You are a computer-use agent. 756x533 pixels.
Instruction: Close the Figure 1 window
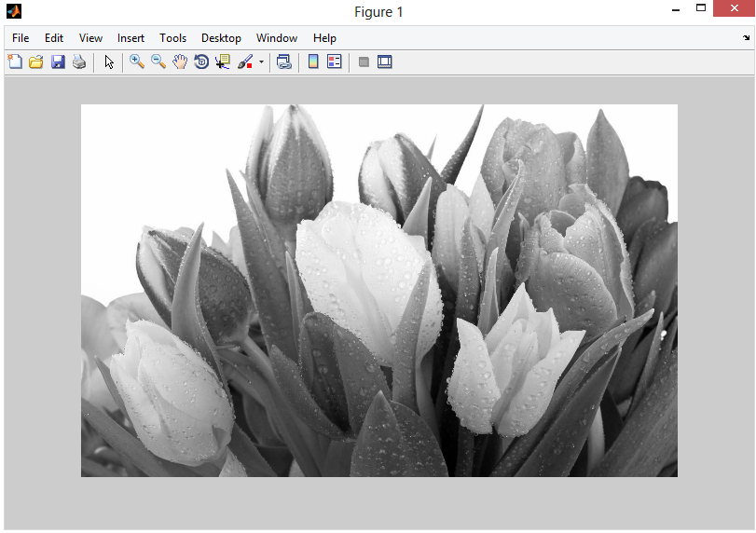pyautogui.click(x=734, y=8)
